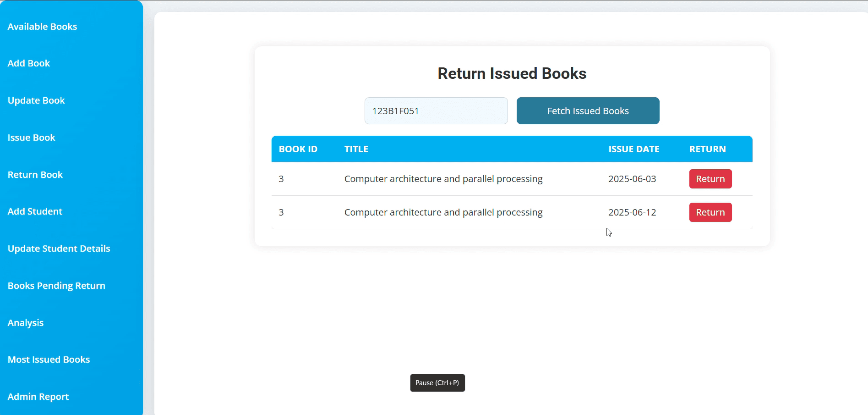The image size is (868, 415).
Task: Select Update Book from the sidebar
Action: pos(36,100)
